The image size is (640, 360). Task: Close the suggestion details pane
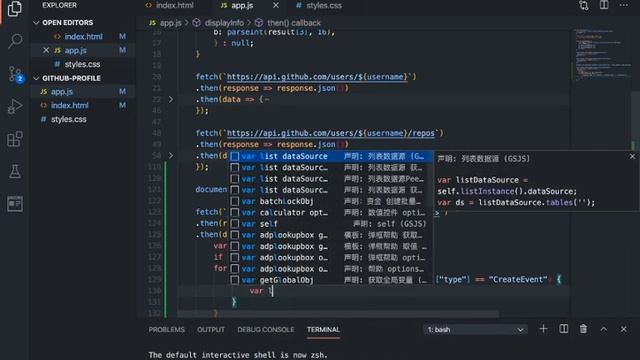(632, 156)
